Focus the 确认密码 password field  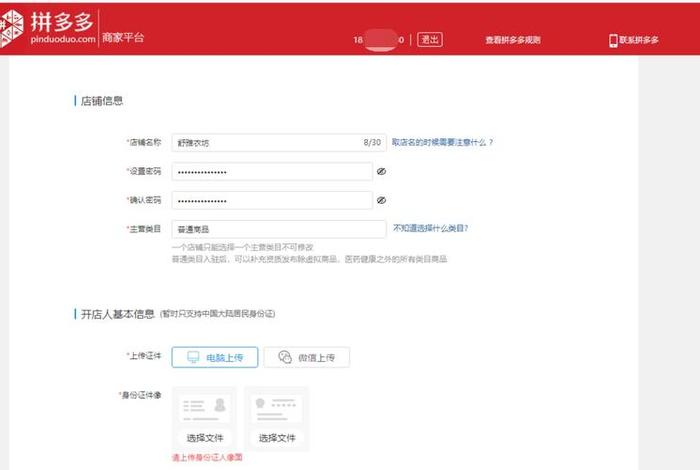pos(272,200)
